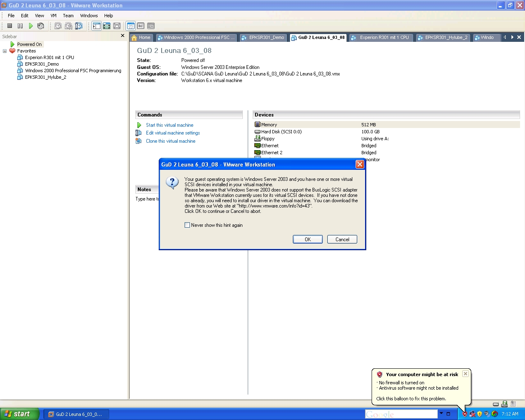Screen dimensions: 525x420
Task: Select Favorites folder in the sidebar
Action: (26, 51)
